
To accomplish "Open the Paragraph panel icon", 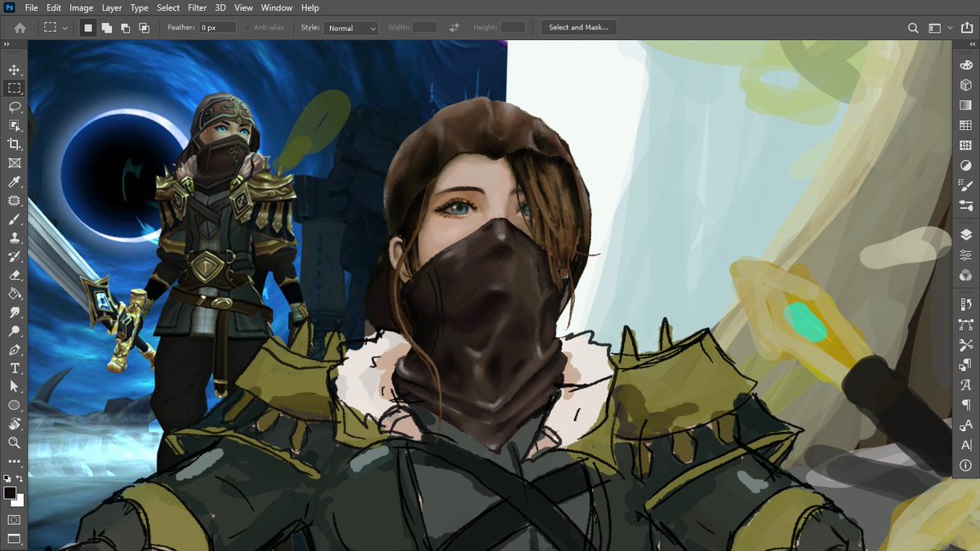I will tap(966, 406).
